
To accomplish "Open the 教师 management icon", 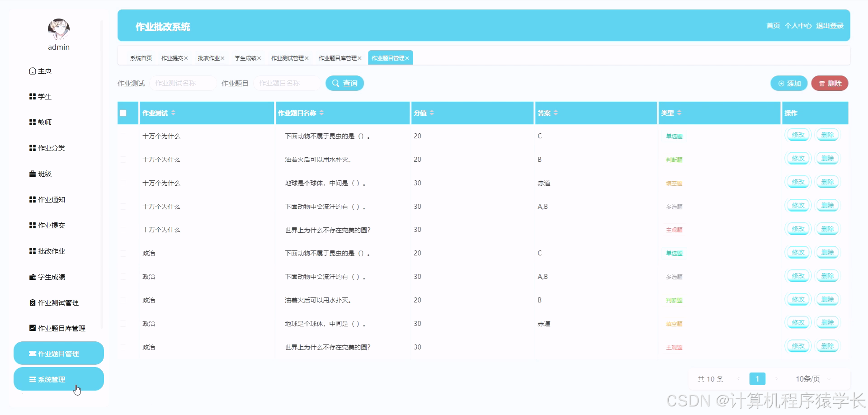I will (x=32, y=122).
